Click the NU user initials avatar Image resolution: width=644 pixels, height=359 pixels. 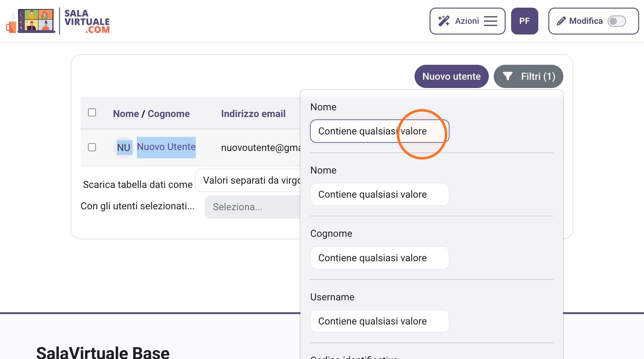tap(123, 148)
